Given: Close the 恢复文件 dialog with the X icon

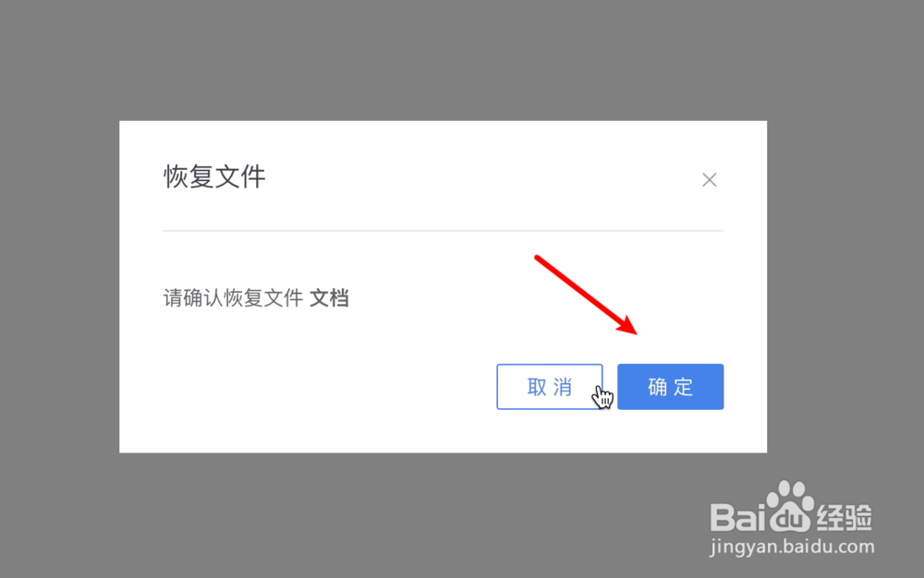Looking at the screenshot, I should point(710,179).
